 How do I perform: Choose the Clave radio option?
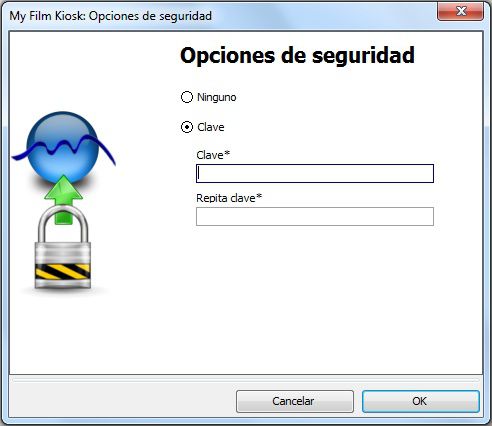pos(187,127)
